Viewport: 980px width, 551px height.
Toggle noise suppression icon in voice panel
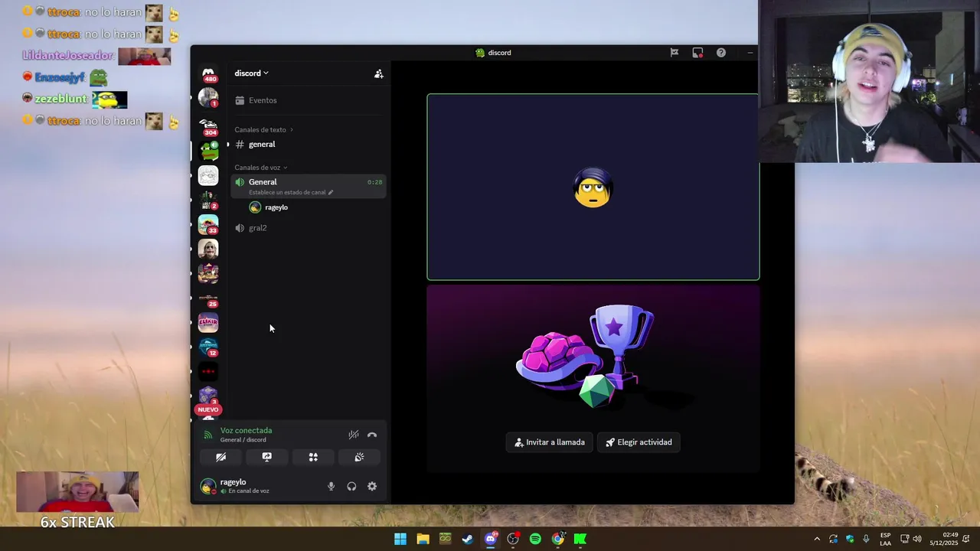click(353, 435)
